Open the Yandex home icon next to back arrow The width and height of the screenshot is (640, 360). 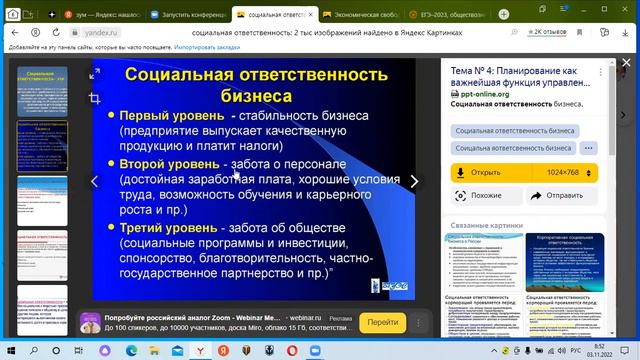36,33
